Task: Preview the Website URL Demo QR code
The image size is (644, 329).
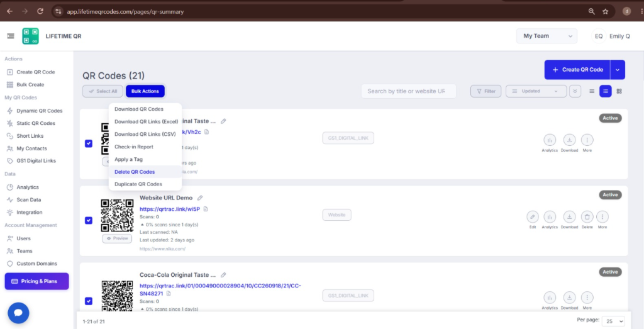Action: (x=117, y=238)
